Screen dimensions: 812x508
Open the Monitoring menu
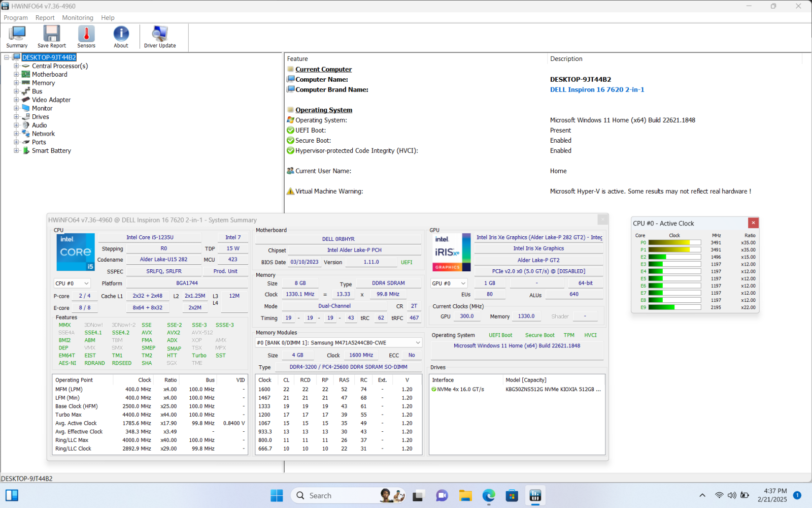(78, 18)
